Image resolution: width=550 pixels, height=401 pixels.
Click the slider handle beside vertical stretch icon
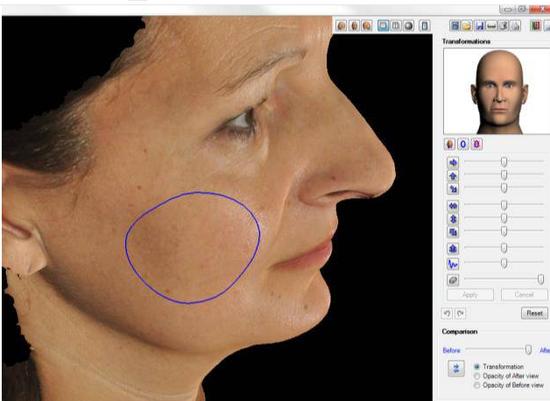pyautogui.click(x=504, y=218)
